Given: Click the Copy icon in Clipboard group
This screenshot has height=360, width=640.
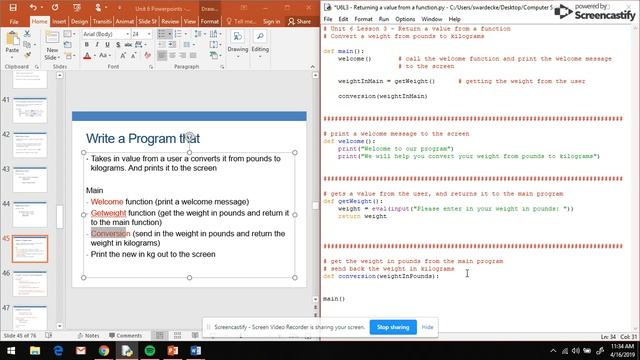Looking at the screenshot, I should [x=27, y=44].
